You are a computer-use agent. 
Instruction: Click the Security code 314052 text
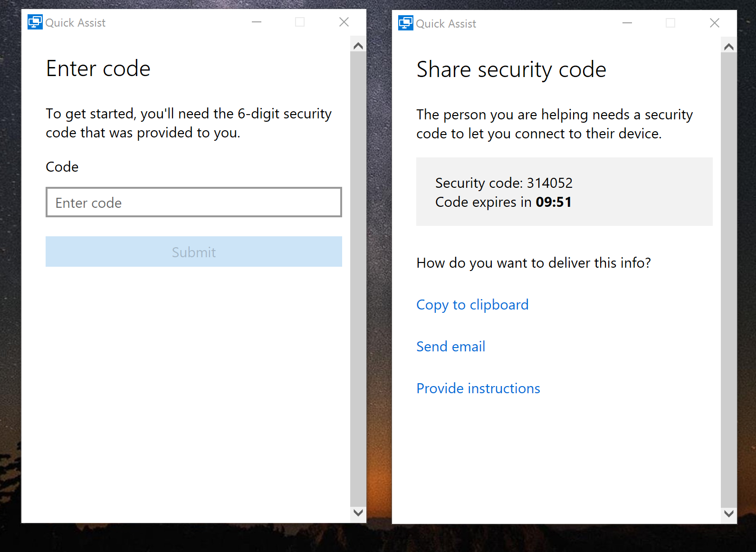tap(504, 183)
